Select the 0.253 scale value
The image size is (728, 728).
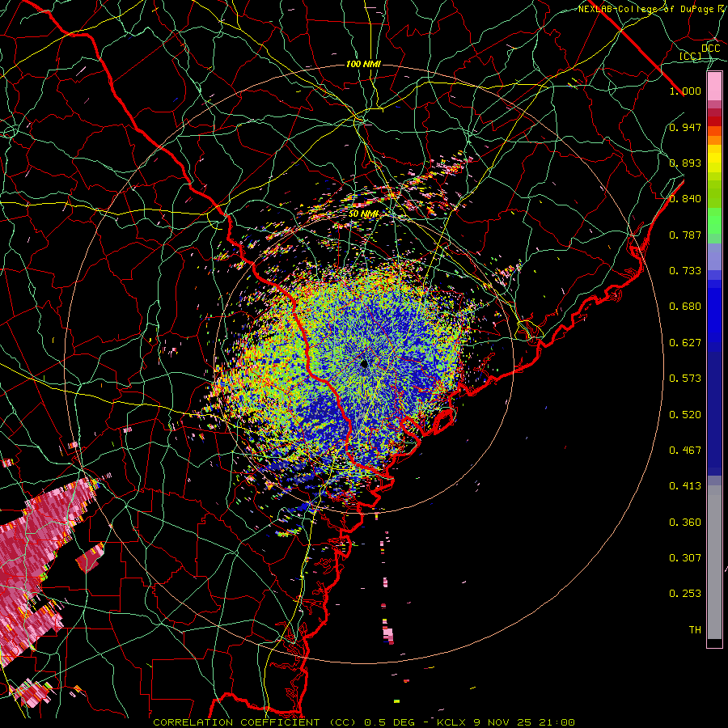[x=685, y=594]
